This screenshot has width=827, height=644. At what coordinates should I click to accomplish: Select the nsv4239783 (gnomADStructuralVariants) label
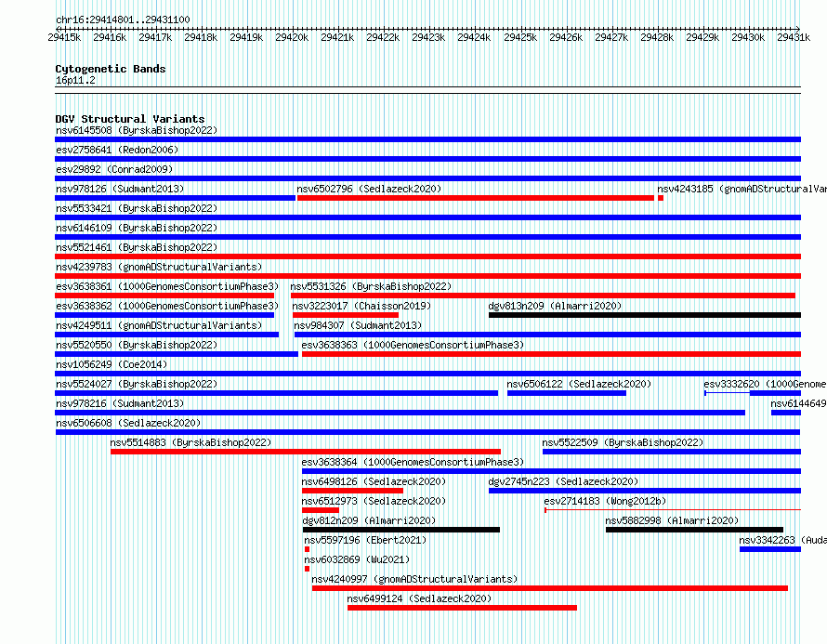pos(159,267)
